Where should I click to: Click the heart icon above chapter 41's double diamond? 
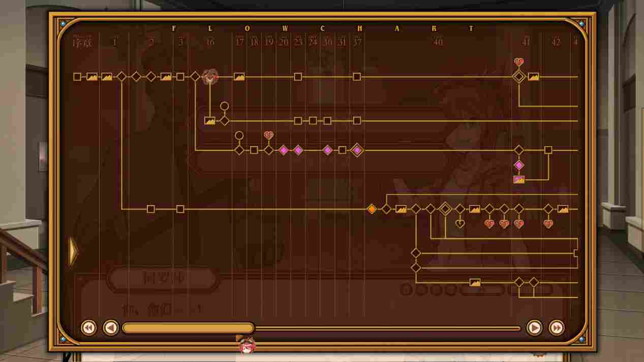tap(518, 62)
